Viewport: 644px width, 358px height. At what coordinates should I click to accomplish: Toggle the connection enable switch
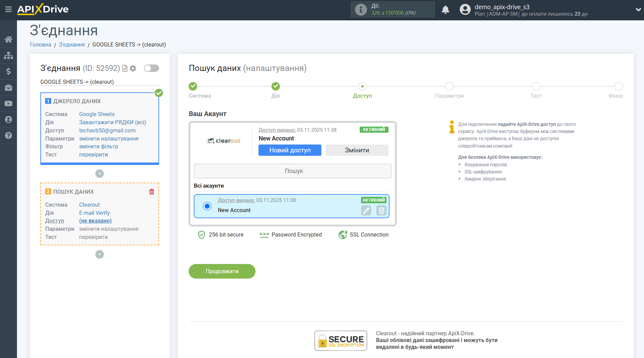click(151, 68)
